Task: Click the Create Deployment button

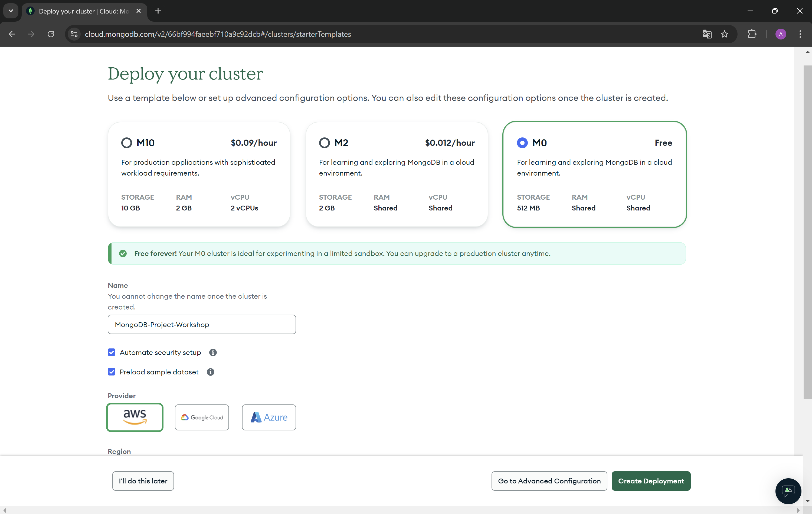Action: tap(651, 481)
